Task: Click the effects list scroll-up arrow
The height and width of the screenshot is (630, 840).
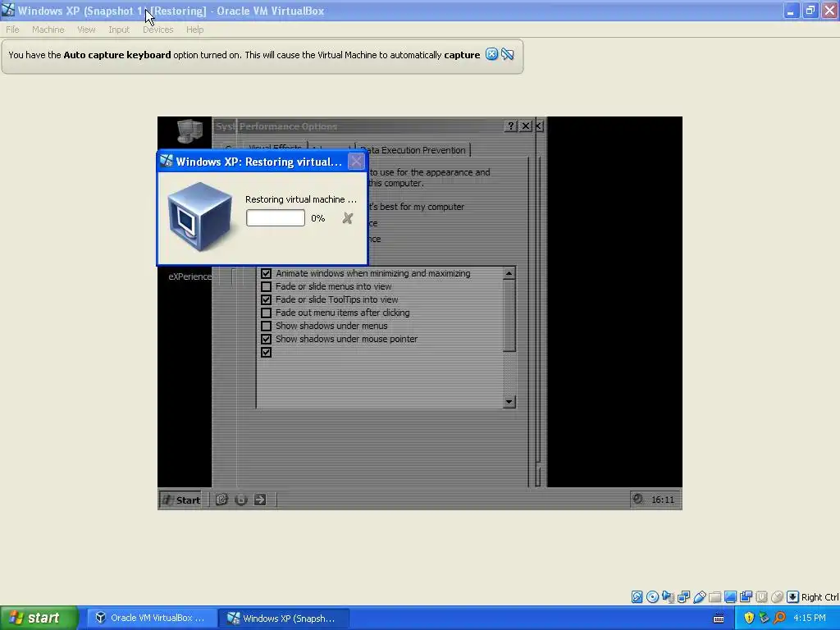Action: [509, 273]
